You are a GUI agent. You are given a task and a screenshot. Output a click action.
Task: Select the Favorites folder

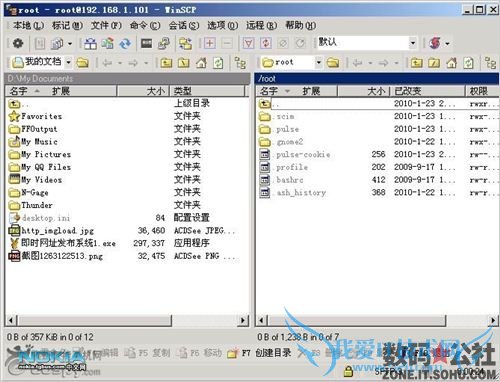pos(36,116)
